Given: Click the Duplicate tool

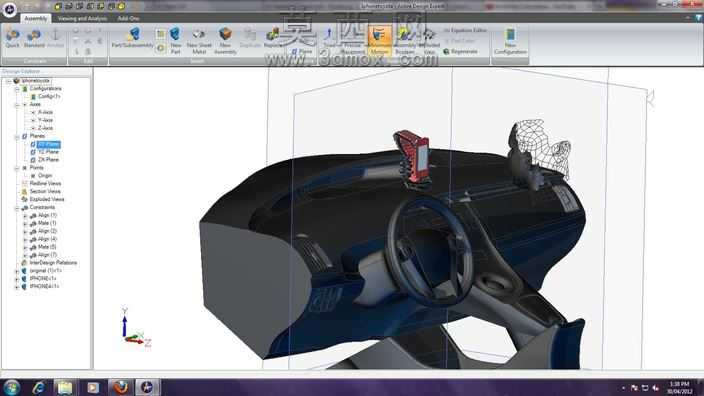Looking at the screenshot, I should (250, 39).
